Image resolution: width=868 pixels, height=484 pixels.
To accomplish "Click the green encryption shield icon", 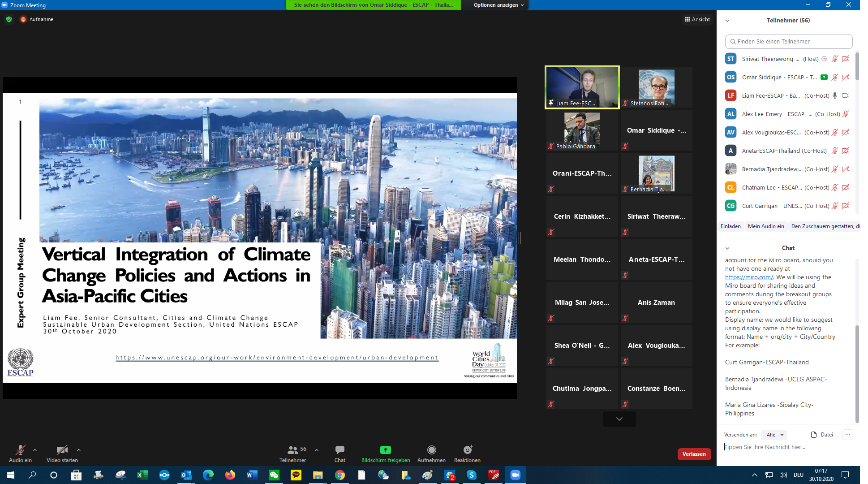I will (9, 19).
